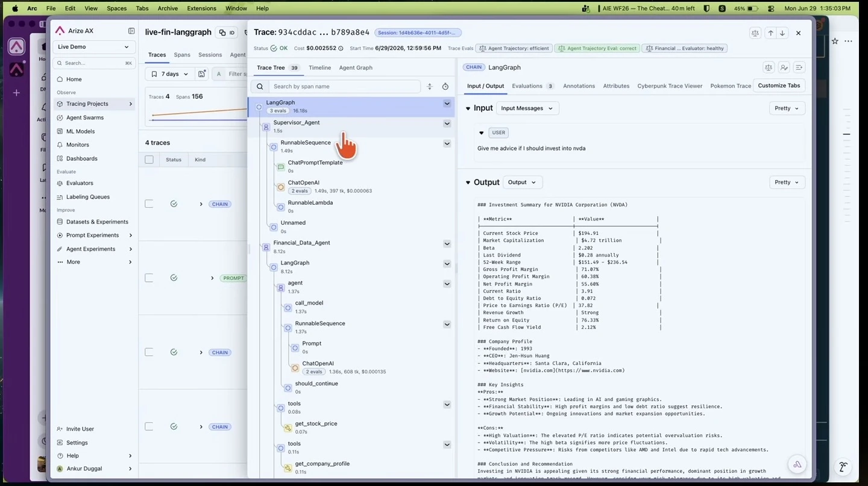Open the Evaluations tab
The width and height of the screenshot is (868, 486).
(x=533, y=86)
